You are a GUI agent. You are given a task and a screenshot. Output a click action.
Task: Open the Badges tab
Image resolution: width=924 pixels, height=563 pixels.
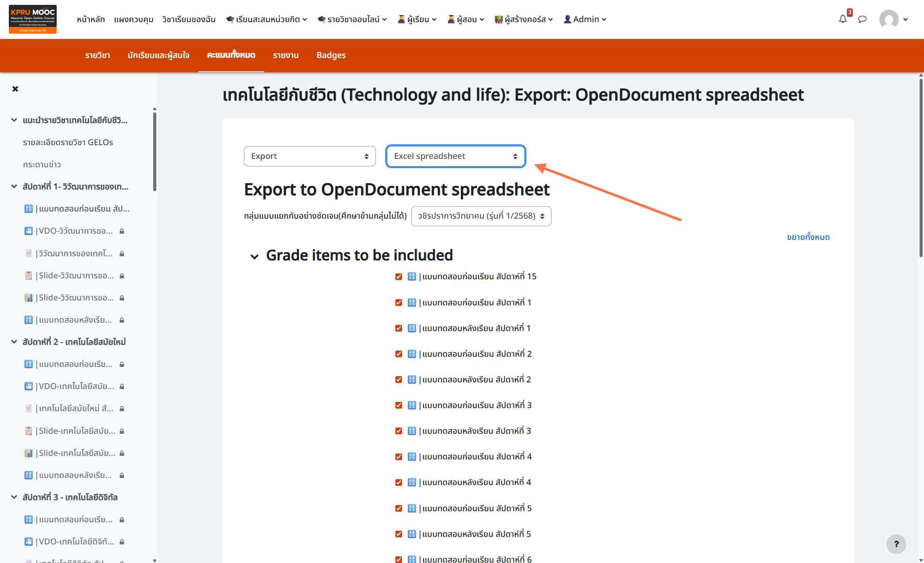pos(331,55)
